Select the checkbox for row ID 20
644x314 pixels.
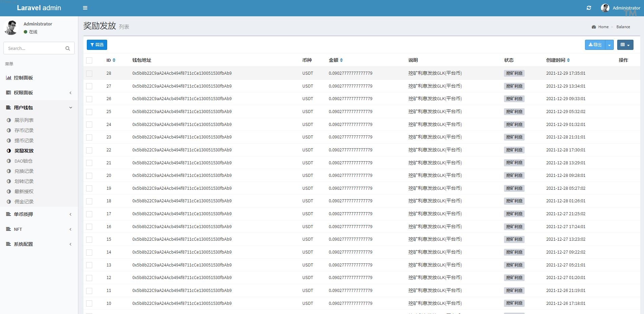pos(89,176)
